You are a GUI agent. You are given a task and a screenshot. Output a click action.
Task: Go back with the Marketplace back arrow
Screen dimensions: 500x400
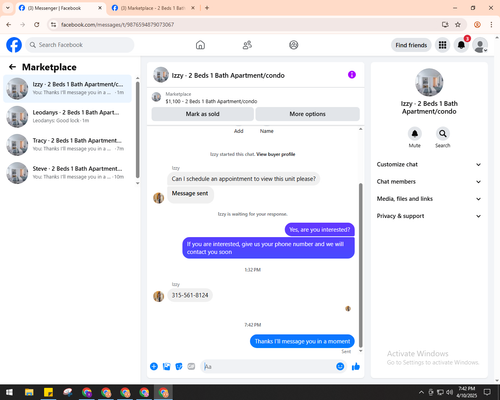click(13, 67)
